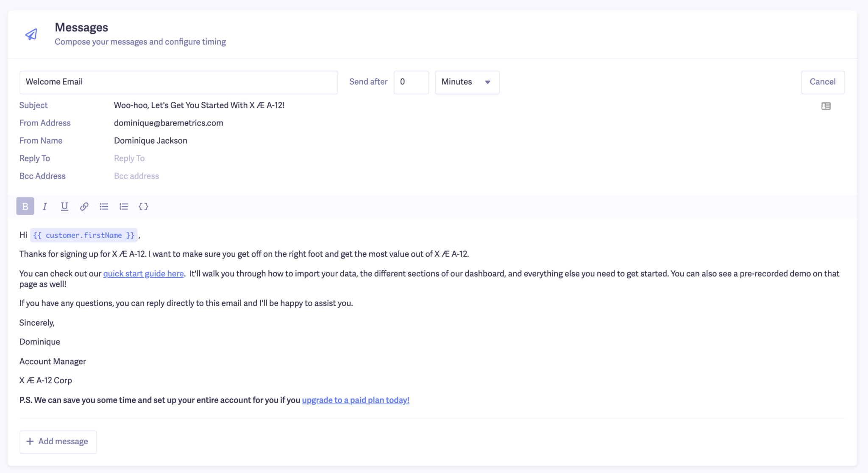Apply italic formatting to text
This screenshot has width=868, height=473.
45,206
